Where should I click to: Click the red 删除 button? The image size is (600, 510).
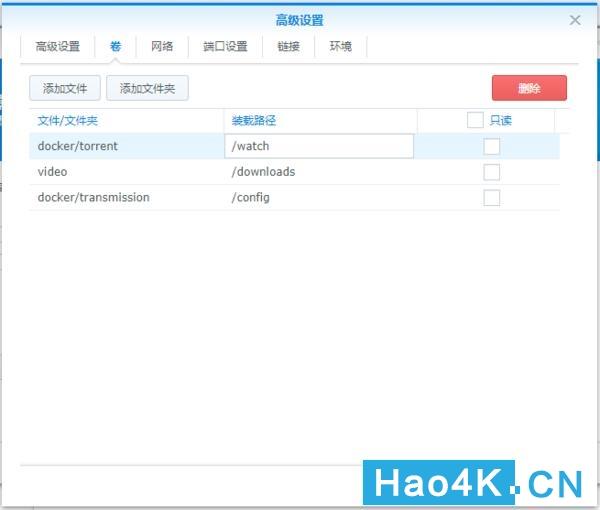529,88
